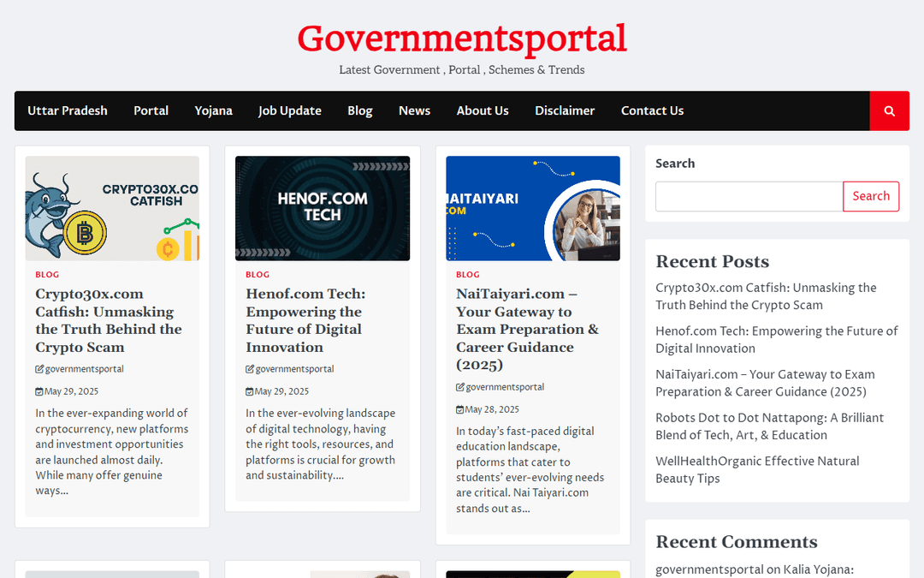
Task: Click Kalia Yojana comment link
Action: coord(818,569)
